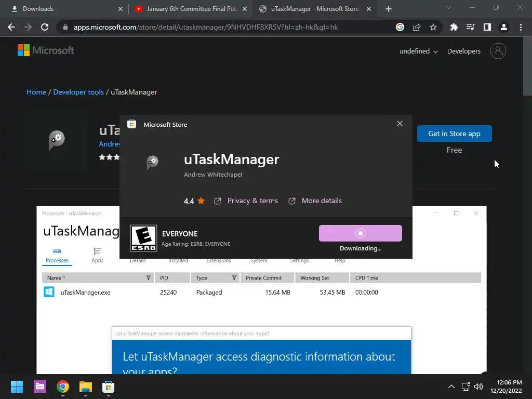Toggle the browser side panel
The image size is (532, 399).
pos(487,27)
